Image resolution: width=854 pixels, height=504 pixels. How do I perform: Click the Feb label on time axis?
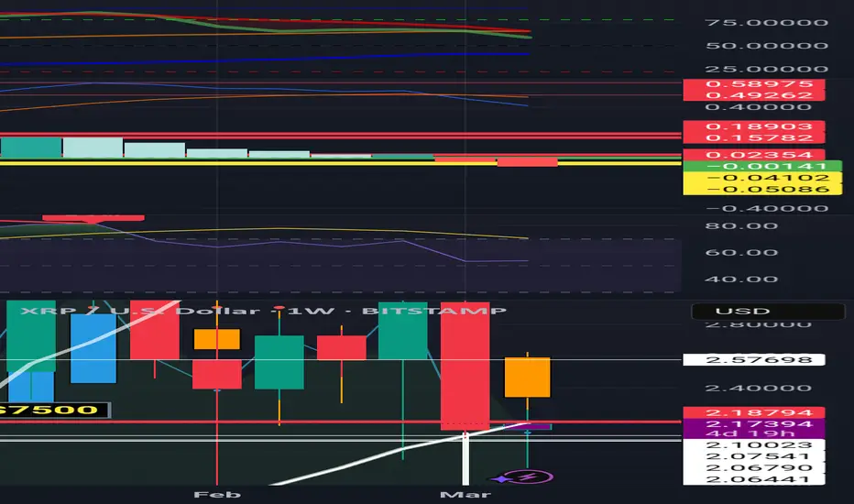click(217, 495)
